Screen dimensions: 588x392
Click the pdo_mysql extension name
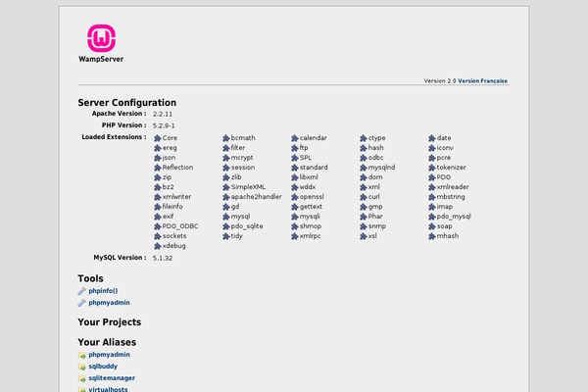pyautogui.click(x=454, y=217)
